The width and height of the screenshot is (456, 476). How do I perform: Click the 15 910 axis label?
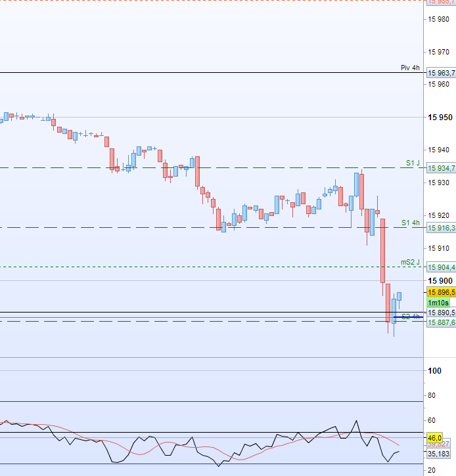(438, 248)
